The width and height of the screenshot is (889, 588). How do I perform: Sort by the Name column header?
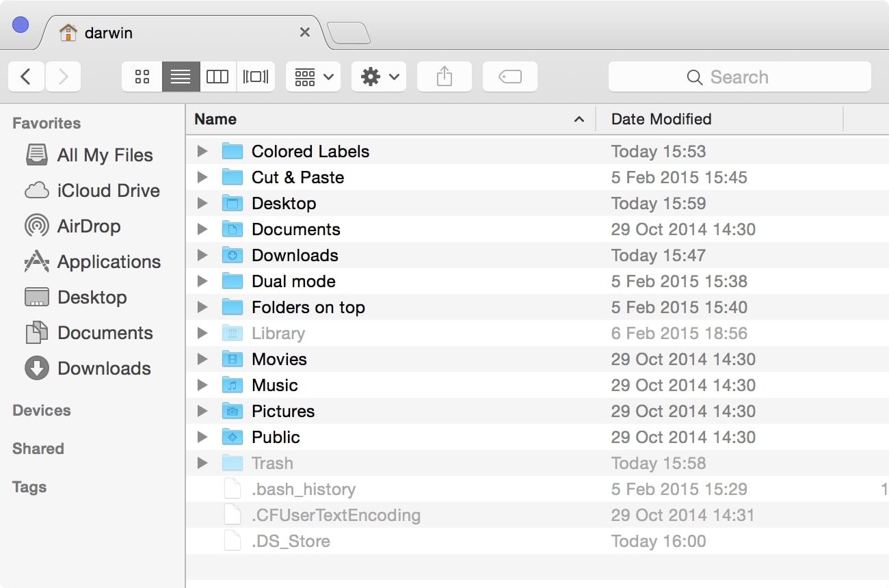tap(383, 119)
